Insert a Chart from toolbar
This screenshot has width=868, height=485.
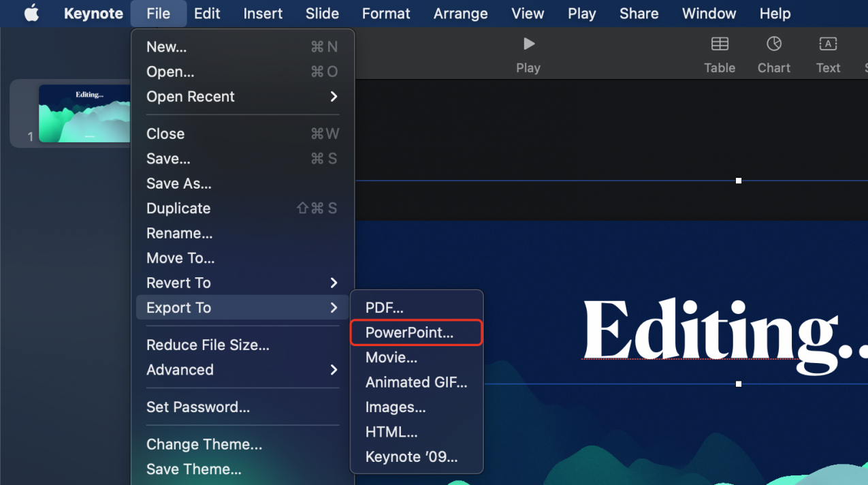[x=774, y=54]
